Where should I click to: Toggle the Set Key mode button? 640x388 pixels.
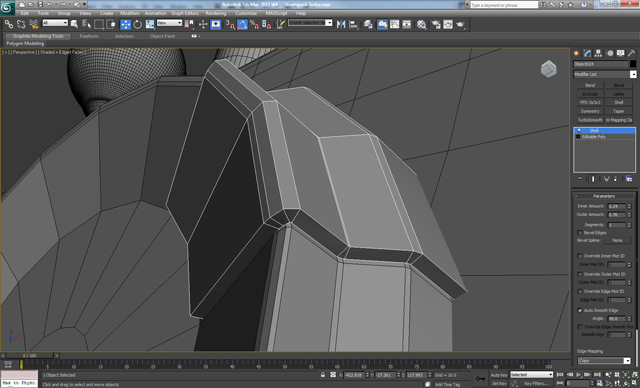coord(499,384)
